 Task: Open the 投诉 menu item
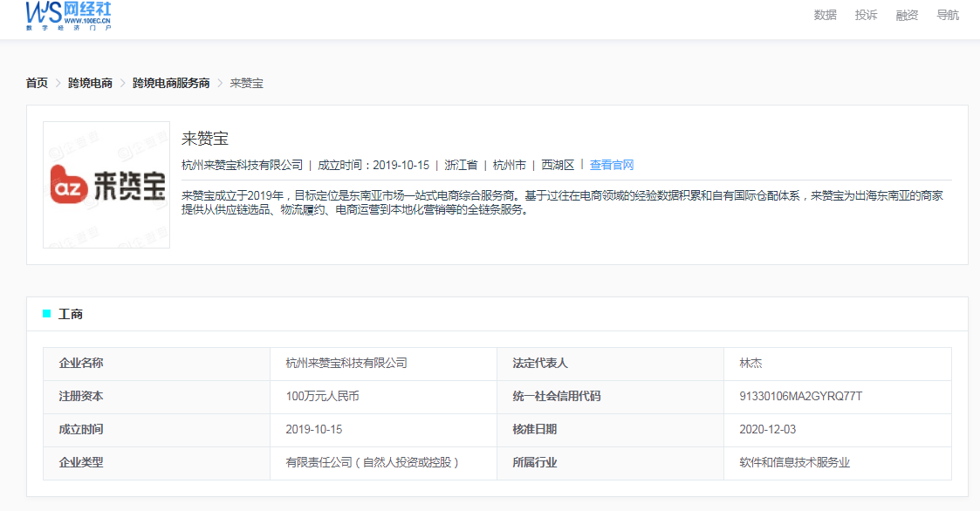point(866,15)
